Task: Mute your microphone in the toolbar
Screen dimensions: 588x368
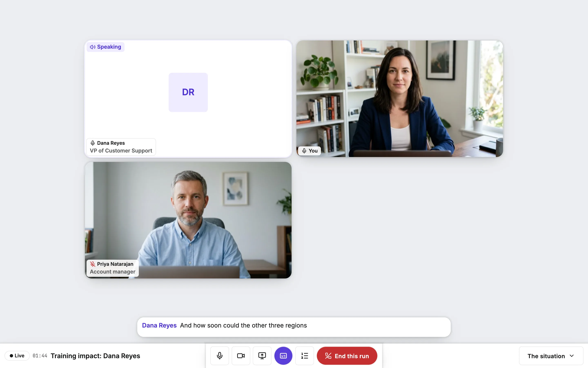Action: (x=219, y=356)
